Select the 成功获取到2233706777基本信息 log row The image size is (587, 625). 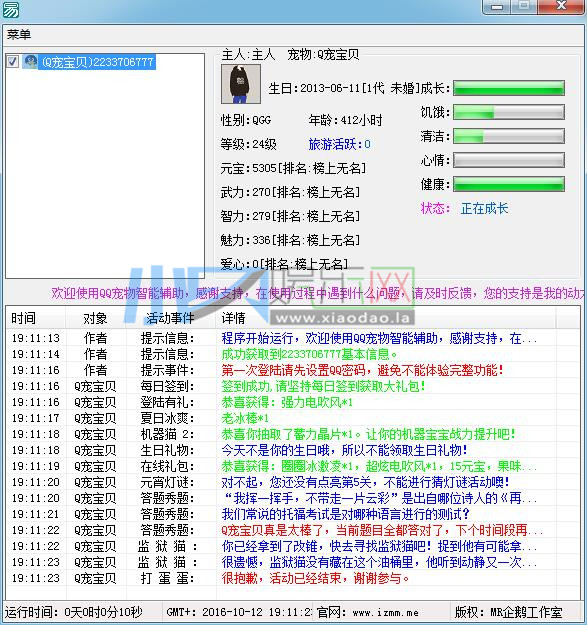[x=293, y=354]
